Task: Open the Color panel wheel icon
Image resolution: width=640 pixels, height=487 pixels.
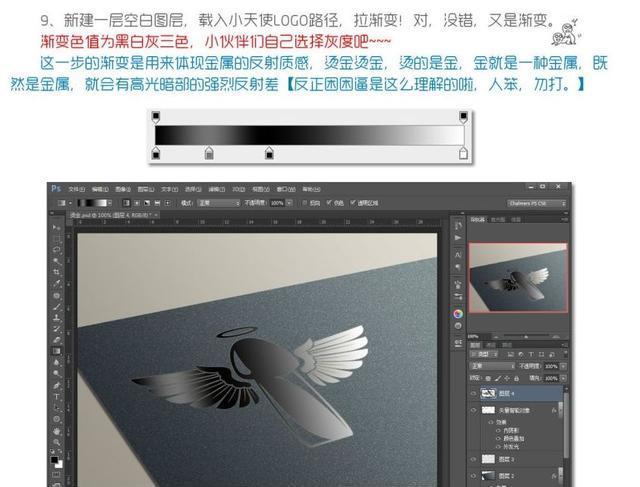Action: (458, 314)
